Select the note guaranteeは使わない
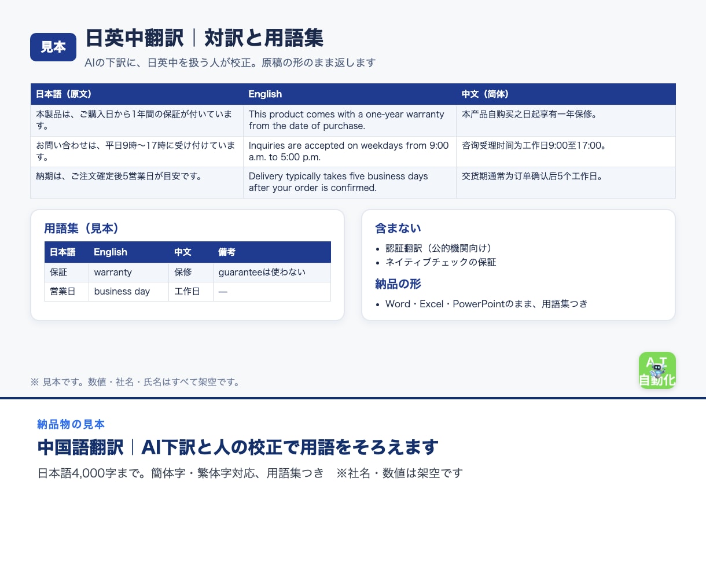 click(x=272, y=273)
